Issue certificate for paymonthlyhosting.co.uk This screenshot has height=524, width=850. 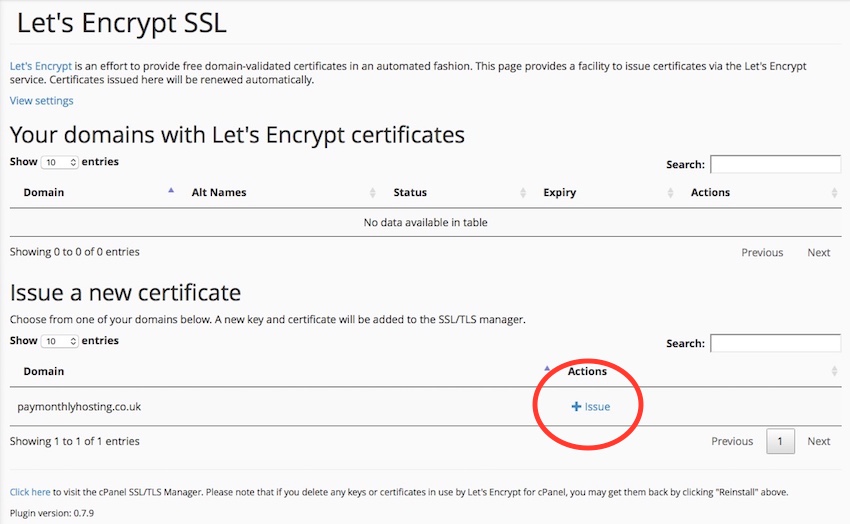click(x=591, y=406)
